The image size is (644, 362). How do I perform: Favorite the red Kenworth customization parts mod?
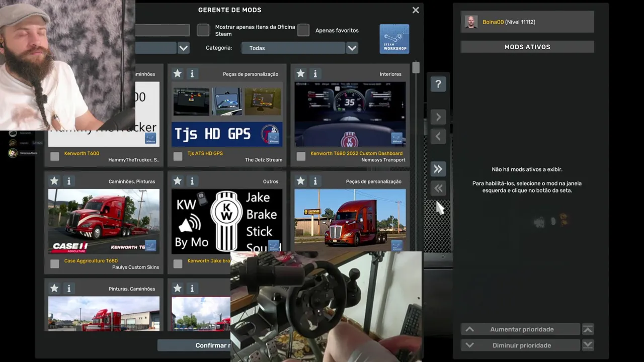pyautogui.click(x=300, y=181)
